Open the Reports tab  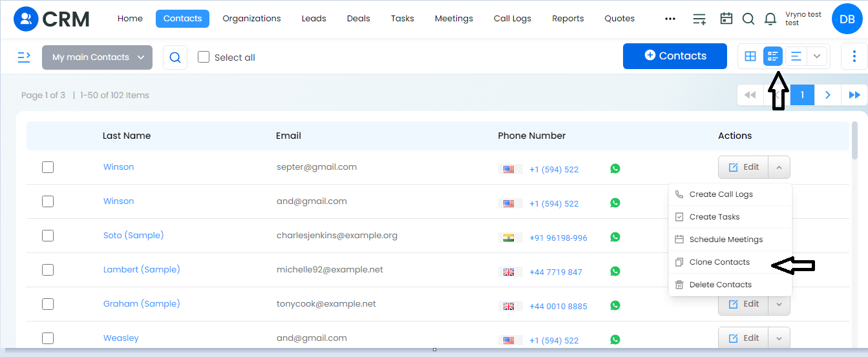(568, 19)
